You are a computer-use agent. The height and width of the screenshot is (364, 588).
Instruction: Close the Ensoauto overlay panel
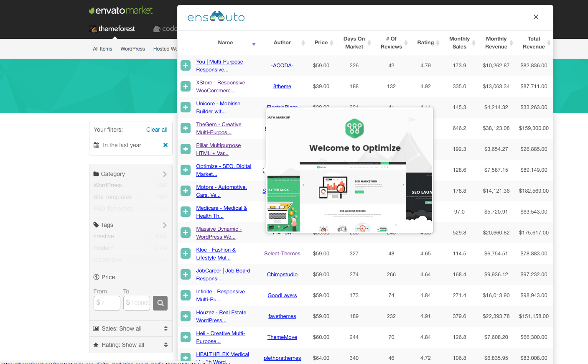coord(536,17)
